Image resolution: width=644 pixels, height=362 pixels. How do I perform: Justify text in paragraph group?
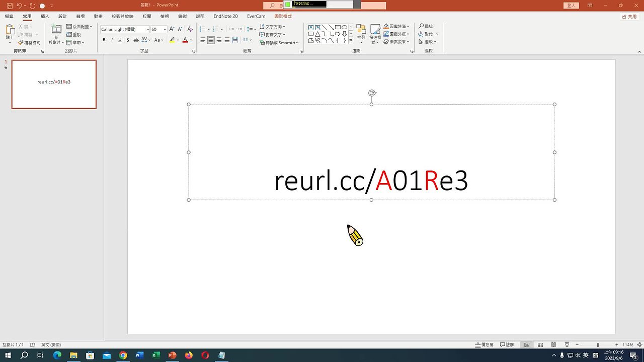click(x=227, y=40)
